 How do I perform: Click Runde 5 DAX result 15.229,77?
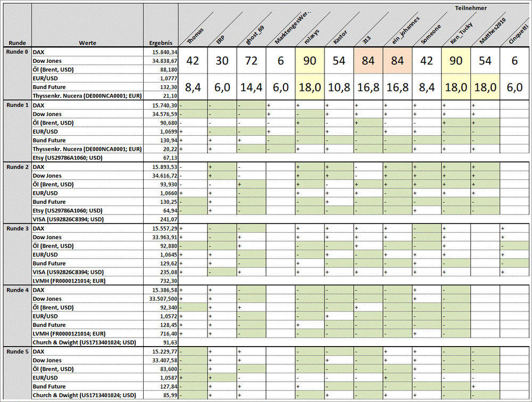[x=161, y=351]
